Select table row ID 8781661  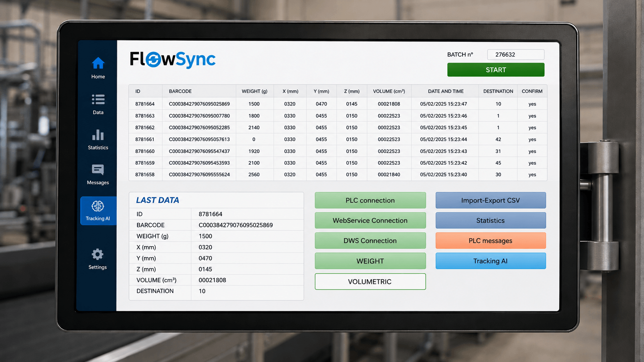[x=338, y=139]
